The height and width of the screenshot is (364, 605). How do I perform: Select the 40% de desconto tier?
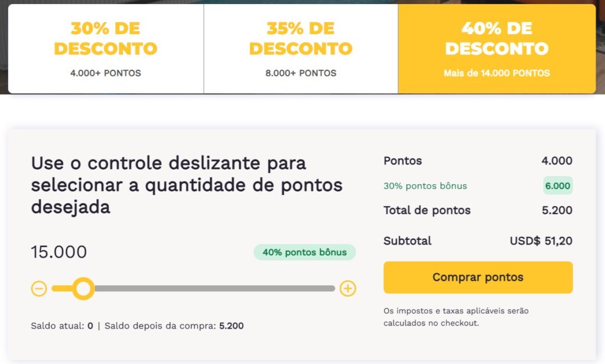[x=496, y=48]
